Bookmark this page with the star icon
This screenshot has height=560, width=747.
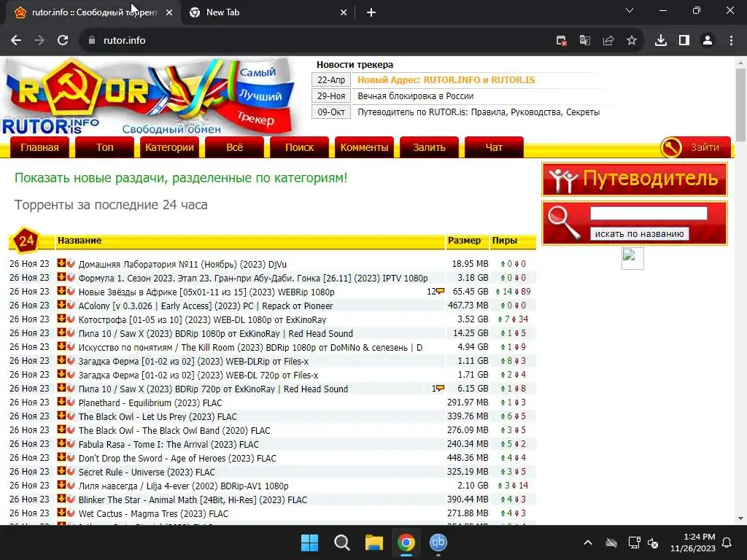coord(632,41)
